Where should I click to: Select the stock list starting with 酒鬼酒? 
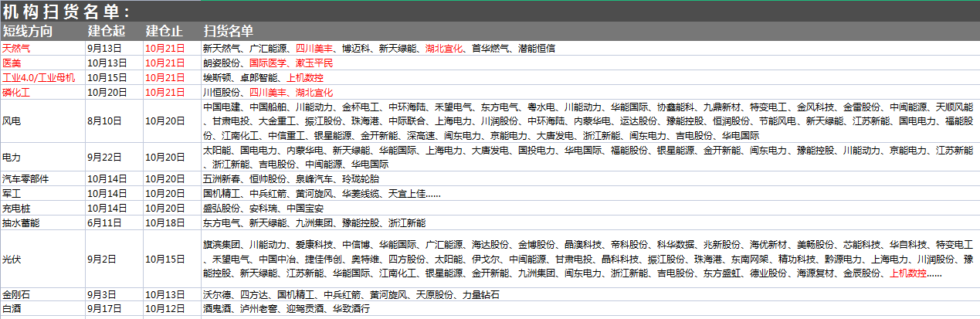590,310
